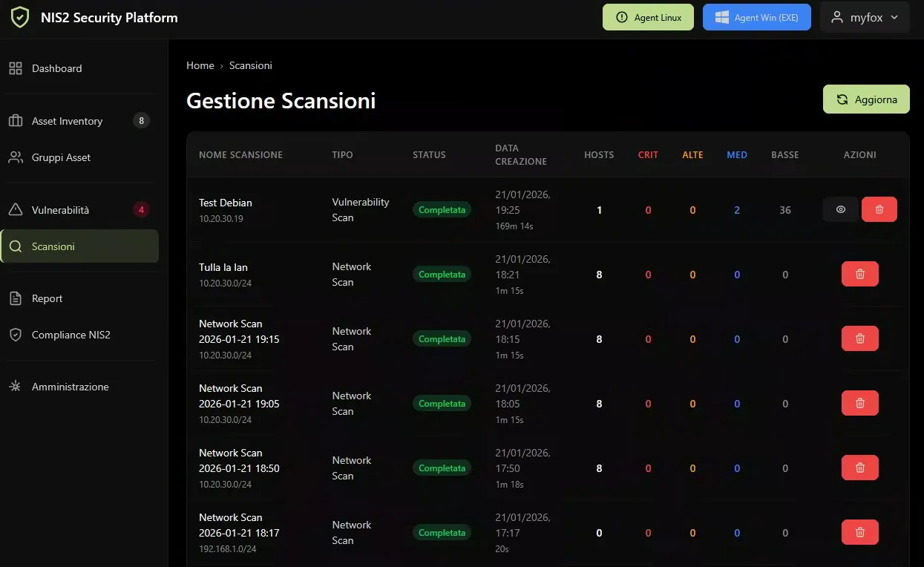The height and width of the screenshot is (567, 924).
Task: Delete the Test Debian scan
Action: click(x=879, y=209)
